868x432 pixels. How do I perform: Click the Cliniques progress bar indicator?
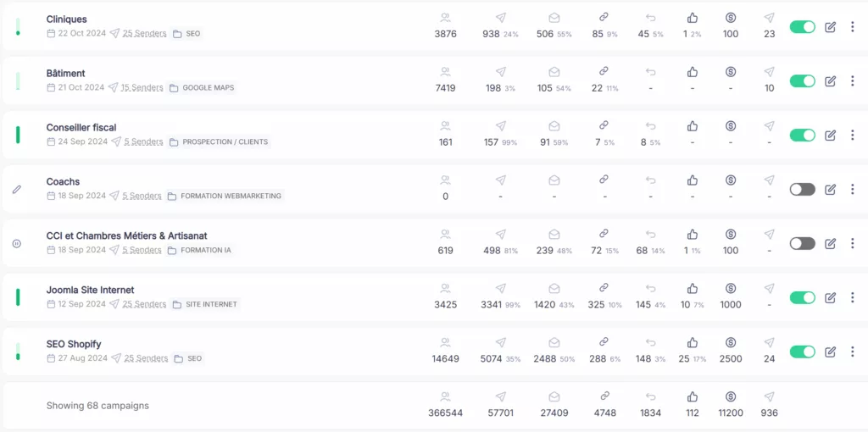[18, 27]
